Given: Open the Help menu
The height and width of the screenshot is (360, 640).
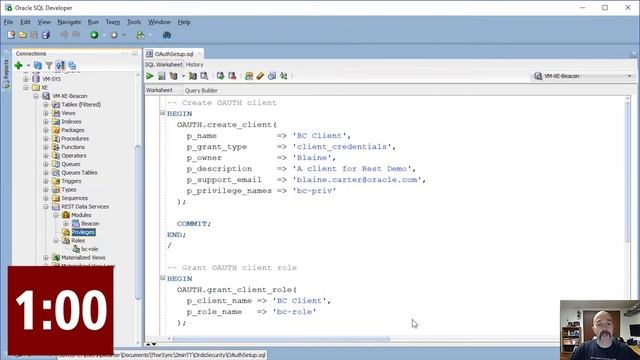Looking at the screenshot, I should (184, 22).
